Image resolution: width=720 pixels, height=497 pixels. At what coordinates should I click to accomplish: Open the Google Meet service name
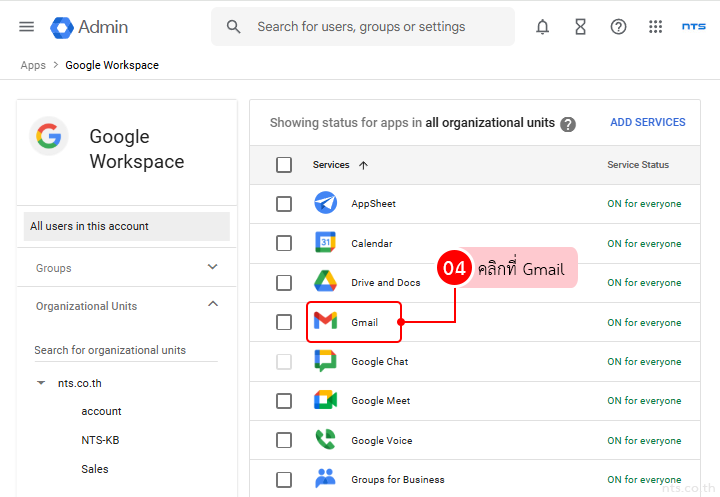pyautogui.click(x=381, y=401)
